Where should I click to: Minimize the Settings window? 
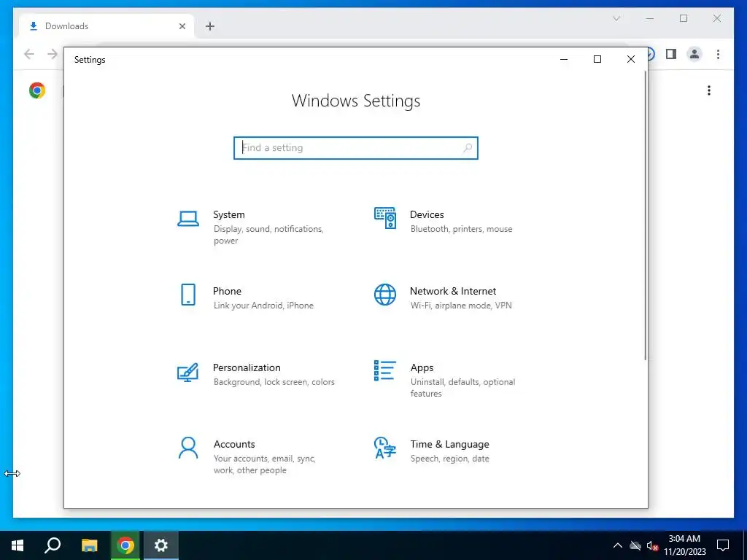564,59
